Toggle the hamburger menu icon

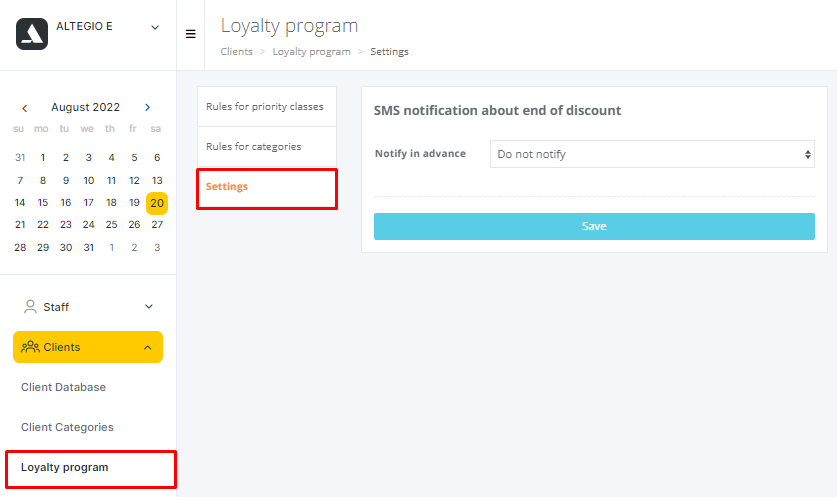191,34
